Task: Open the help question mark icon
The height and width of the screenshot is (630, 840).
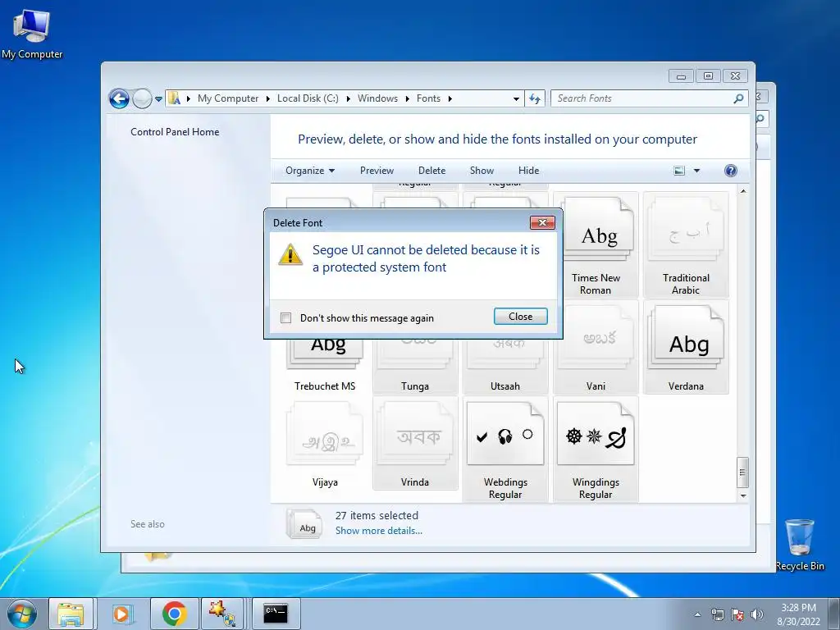Action: point(730,171)
